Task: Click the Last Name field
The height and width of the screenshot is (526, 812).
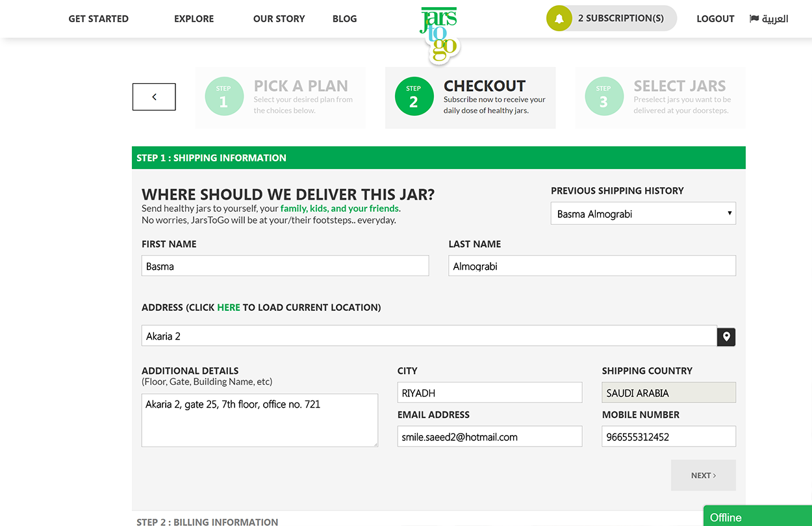Action: [x=592, y=266]
